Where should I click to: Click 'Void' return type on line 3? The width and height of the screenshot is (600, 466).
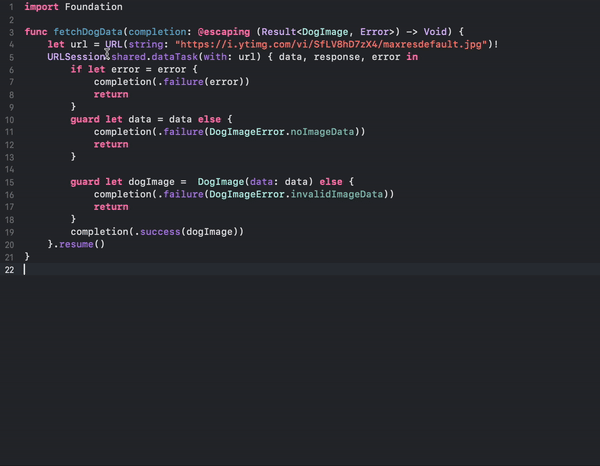coord(435,32)
